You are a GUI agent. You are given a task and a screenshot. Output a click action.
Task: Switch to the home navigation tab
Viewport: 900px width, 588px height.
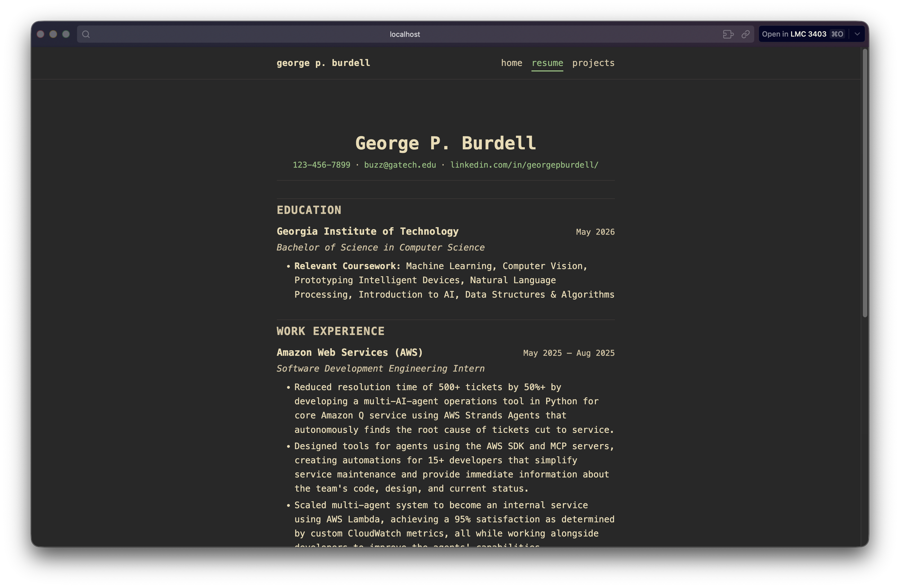(512, 63)
